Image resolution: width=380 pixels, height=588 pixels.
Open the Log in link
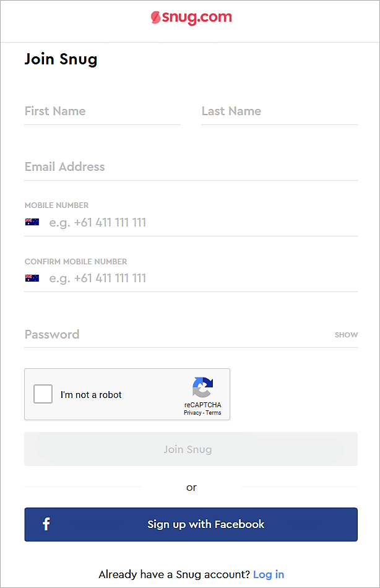[x=269, y=574]
